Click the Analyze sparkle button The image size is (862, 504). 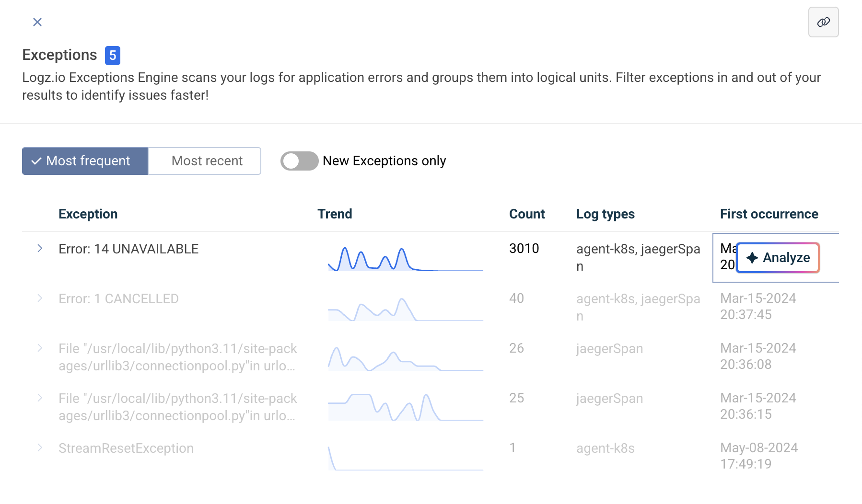point(778,258)
